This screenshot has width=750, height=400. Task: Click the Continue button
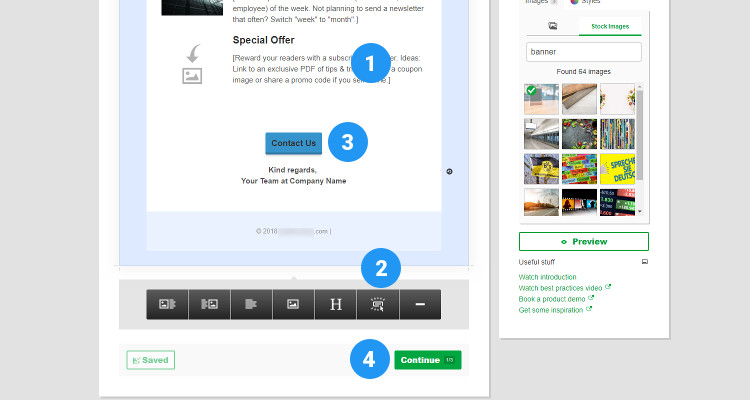click(428, 360)
